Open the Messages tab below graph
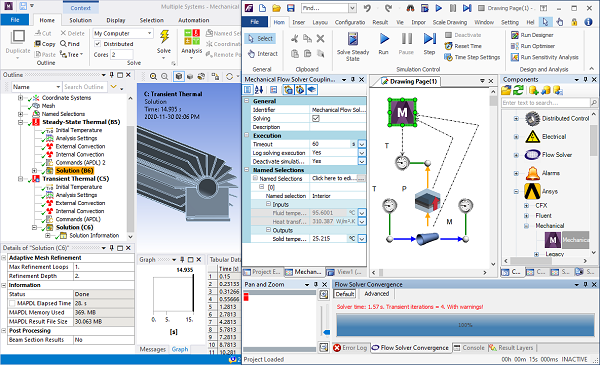 [x=152, y=349]
